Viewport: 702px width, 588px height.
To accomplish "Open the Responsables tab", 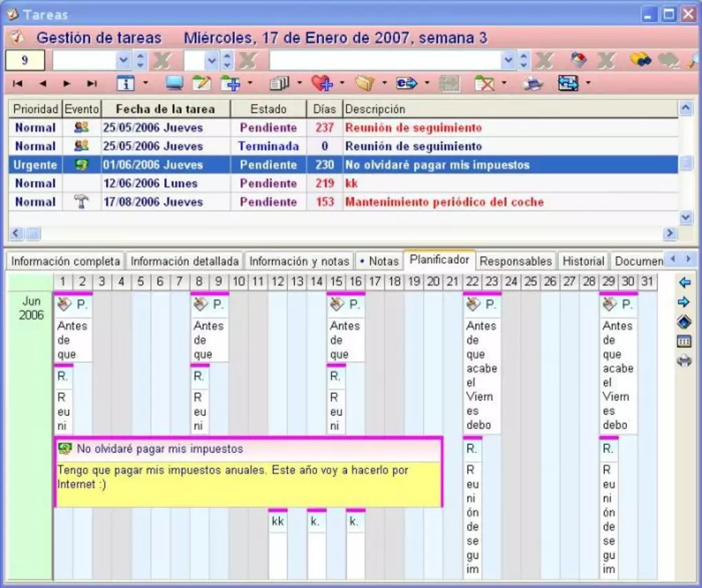I will [x=515, y=261].
